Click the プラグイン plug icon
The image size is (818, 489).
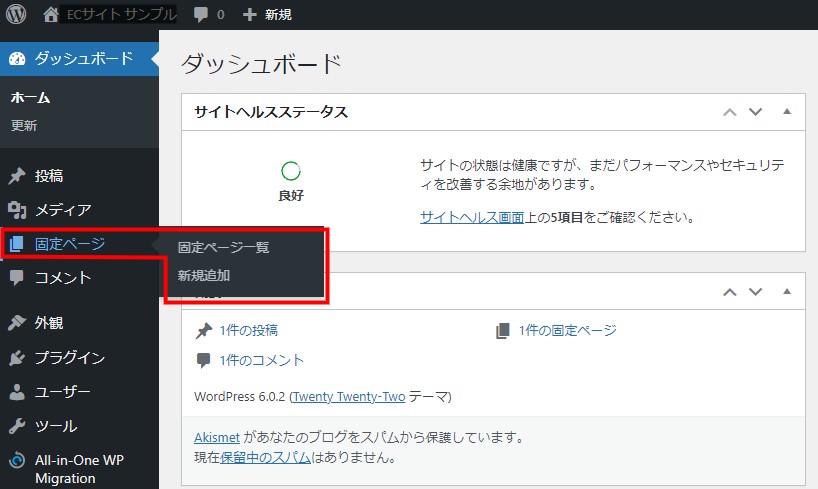(17, 357)
